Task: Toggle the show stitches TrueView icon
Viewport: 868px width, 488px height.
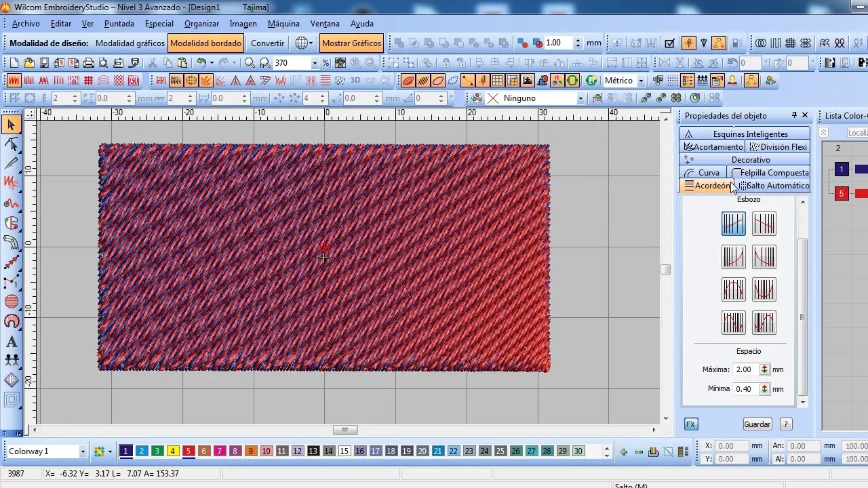Action: coord(408,81)
